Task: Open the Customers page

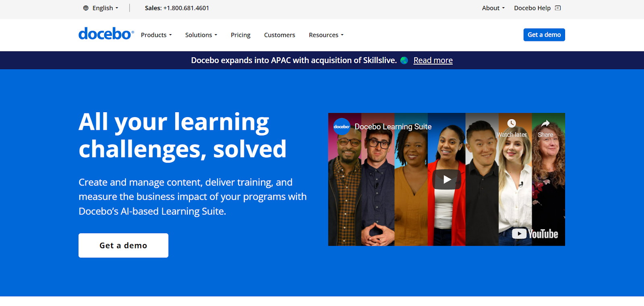Action: pyautogui.click(x=280, y=35)
